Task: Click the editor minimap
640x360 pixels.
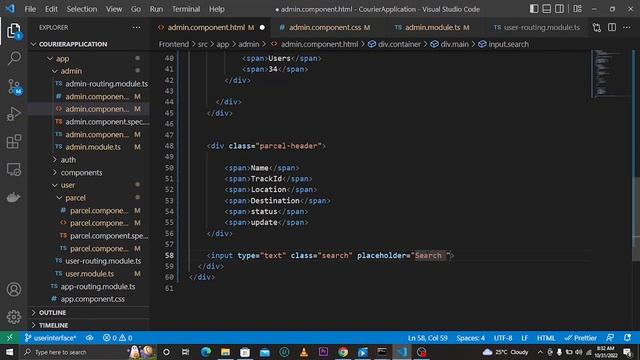Action: point(610,73)
